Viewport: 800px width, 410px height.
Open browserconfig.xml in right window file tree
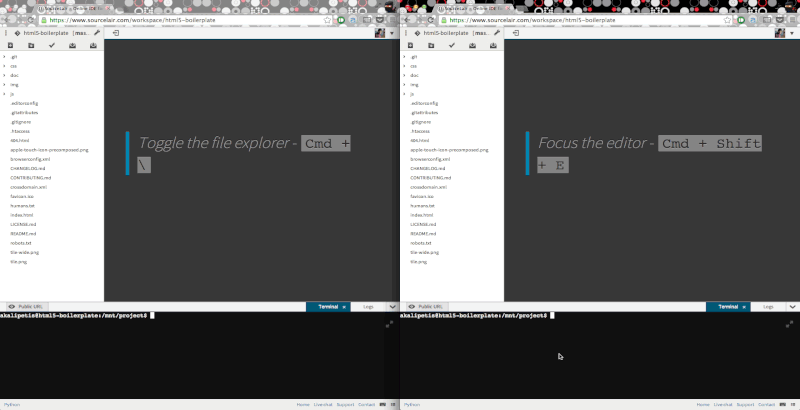tap(431, 159)
